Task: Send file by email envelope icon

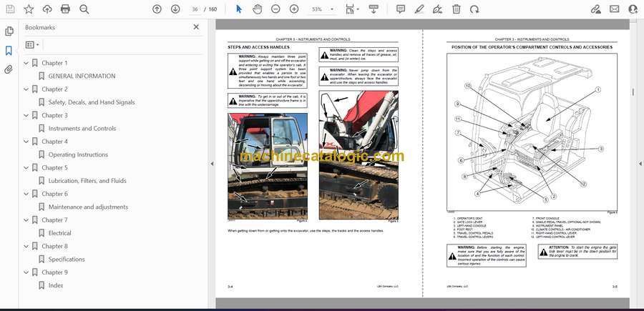Action: pyautogui.click(x=615, y=9)
